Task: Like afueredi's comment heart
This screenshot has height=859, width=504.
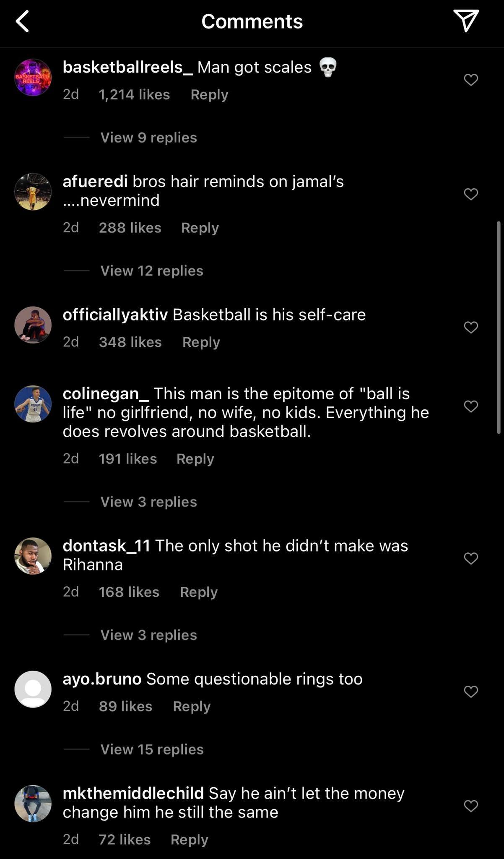Action: (x=471, y=194)
